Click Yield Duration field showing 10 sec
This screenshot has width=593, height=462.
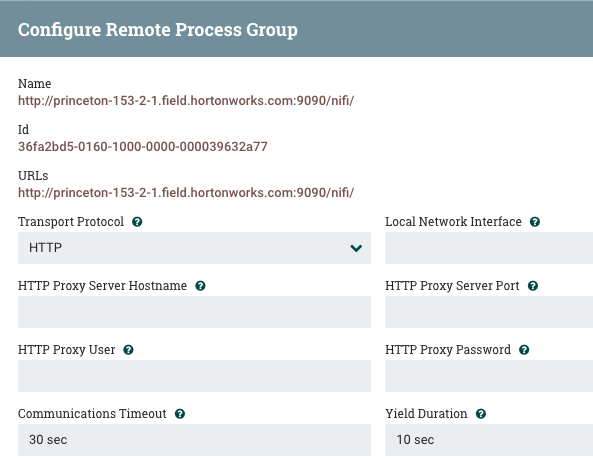pyautogui.click(x=489, y=440)
